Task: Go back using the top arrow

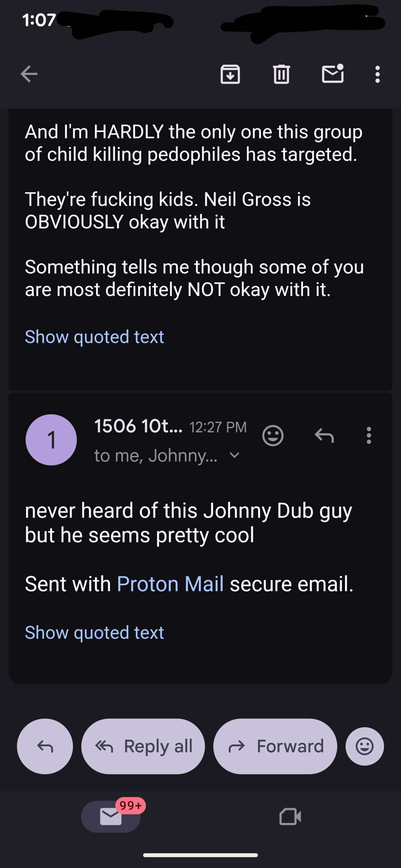Action: (x=29, y=74)
